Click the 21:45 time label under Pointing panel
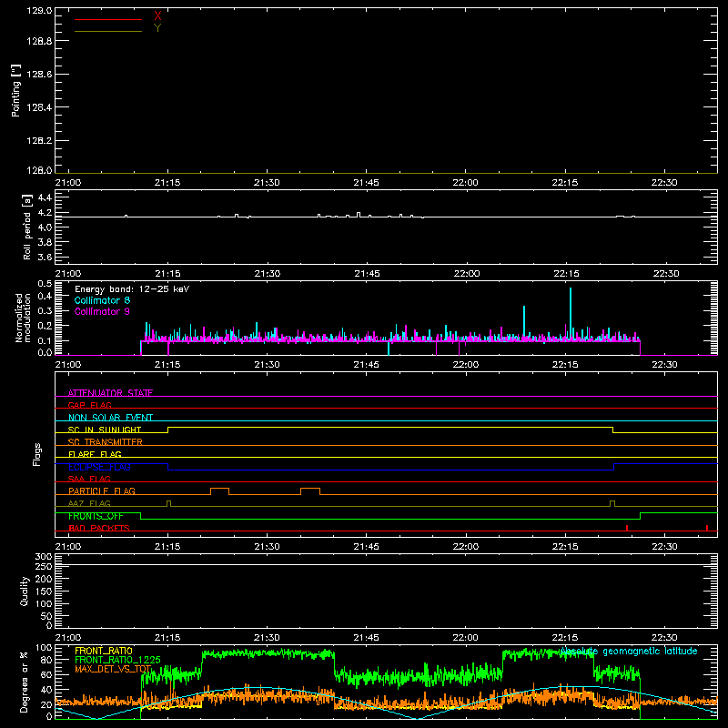 coord(366,183)
